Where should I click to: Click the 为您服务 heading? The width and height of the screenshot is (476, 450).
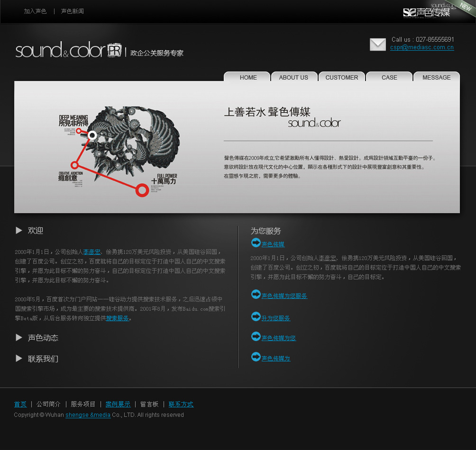click(265, 231)
